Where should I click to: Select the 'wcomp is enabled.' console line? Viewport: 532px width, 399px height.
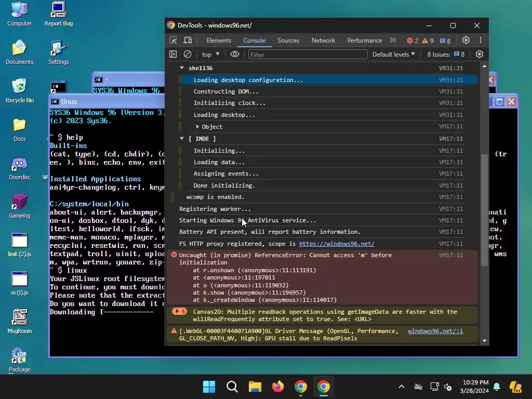point(215,197)
